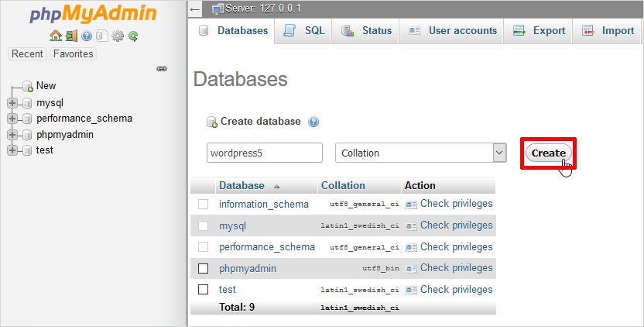The image size is (644, 327).
Task: Tick the checkbox for test database
Action: 204,289
